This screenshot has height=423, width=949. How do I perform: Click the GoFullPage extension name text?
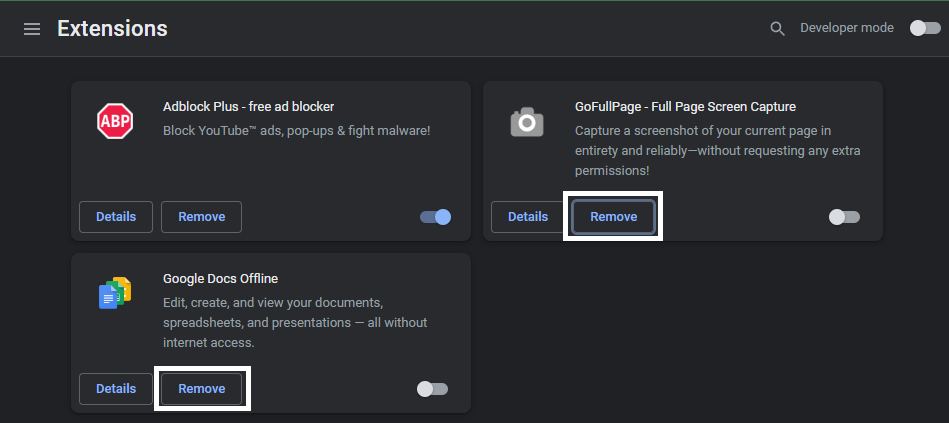click(x=685, y=106)
